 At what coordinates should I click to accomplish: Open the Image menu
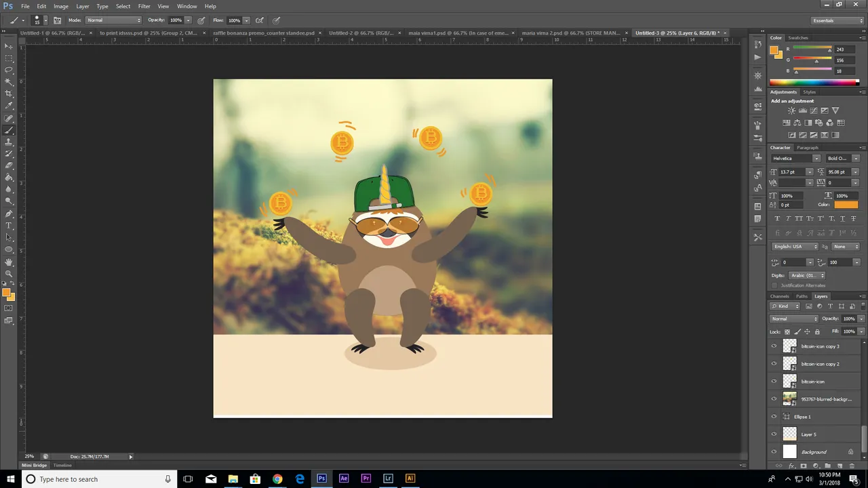click(x=61, y=6)
